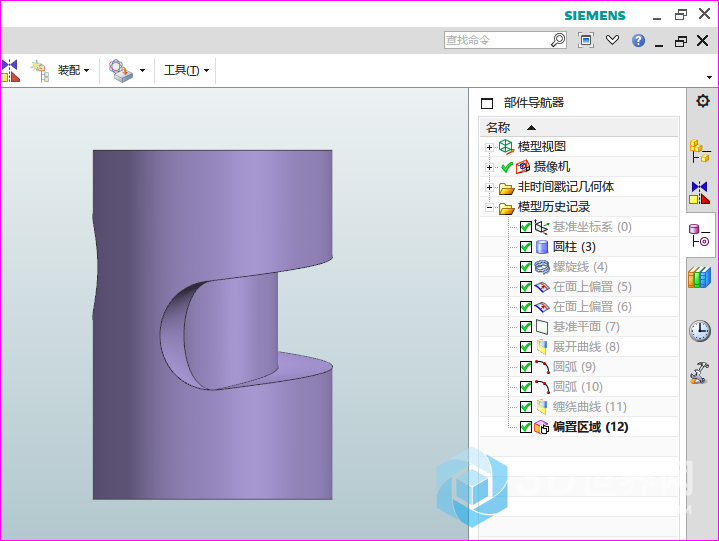Uncheck the 螺旋线 (4) checkbox
The height and width of the screenshot is (541, 719).
point(525,267)
